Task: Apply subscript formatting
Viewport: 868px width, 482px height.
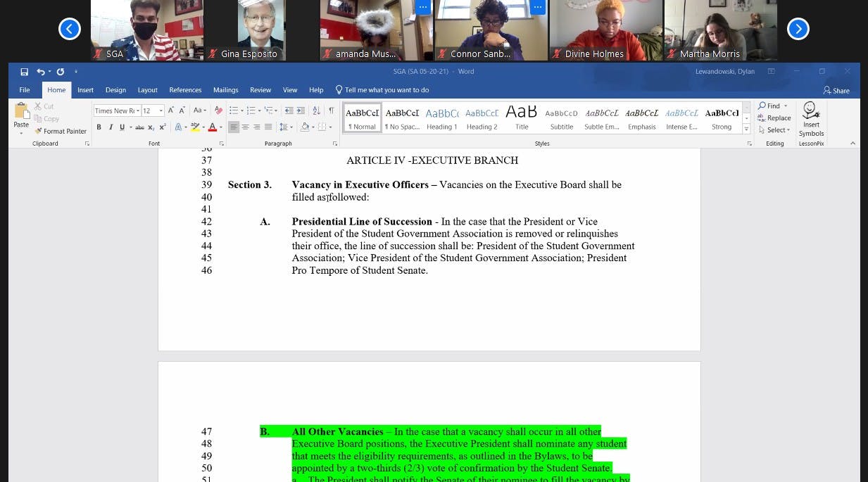Action: tap(151, 127)
